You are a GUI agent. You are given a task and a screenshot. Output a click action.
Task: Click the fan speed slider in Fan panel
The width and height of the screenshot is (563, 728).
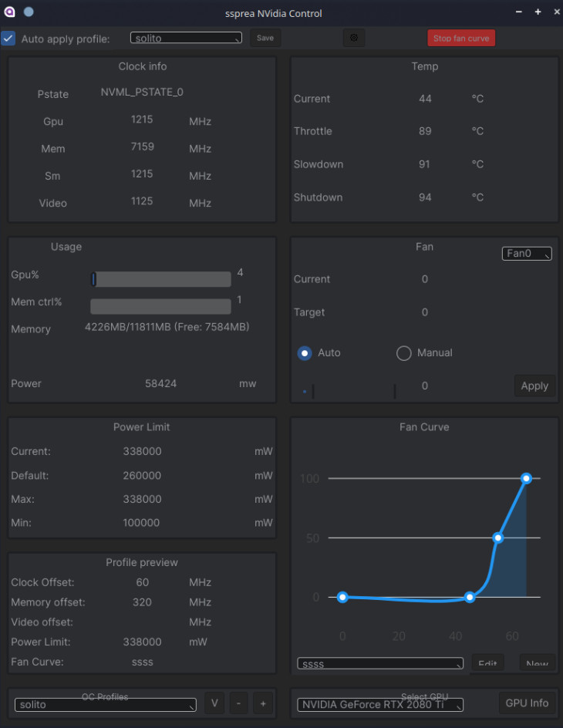(349, 392)
